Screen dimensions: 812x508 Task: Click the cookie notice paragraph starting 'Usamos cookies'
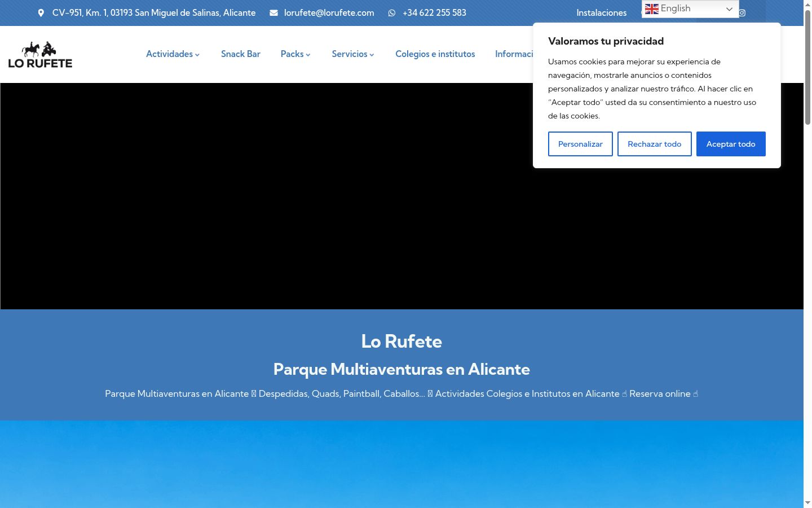pos(652,89)
